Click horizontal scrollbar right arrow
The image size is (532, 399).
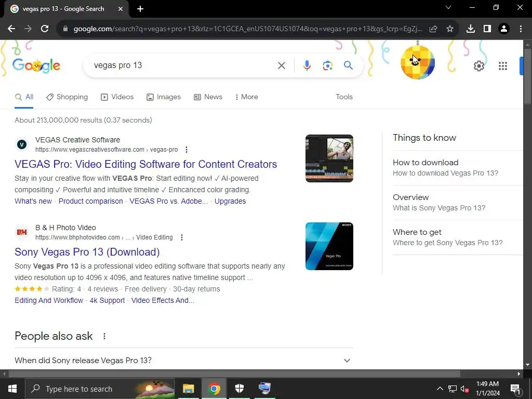tap(519, 374)
